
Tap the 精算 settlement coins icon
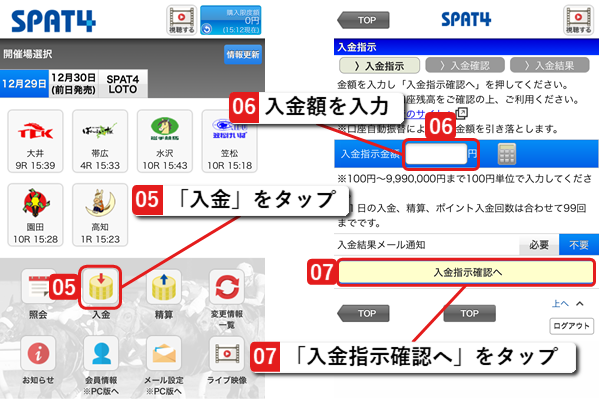pyautogui.click(x=164, y=287)
